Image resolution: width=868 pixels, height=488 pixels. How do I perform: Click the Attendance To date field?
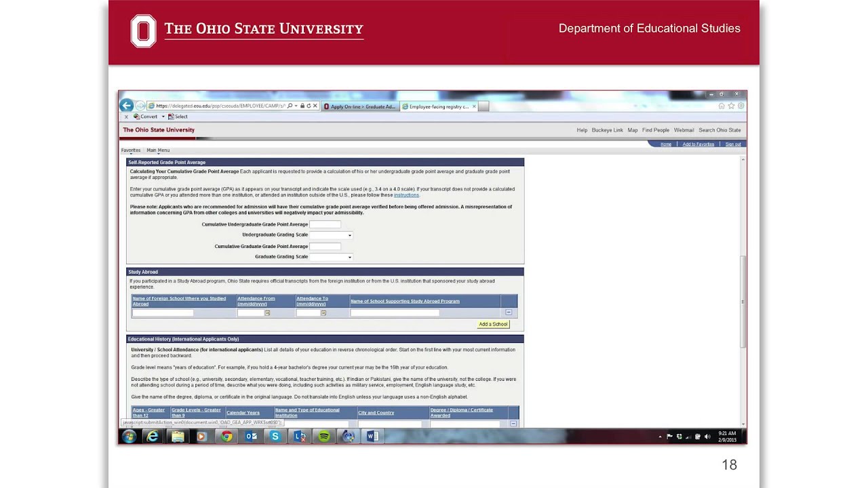tap(308, 312)
